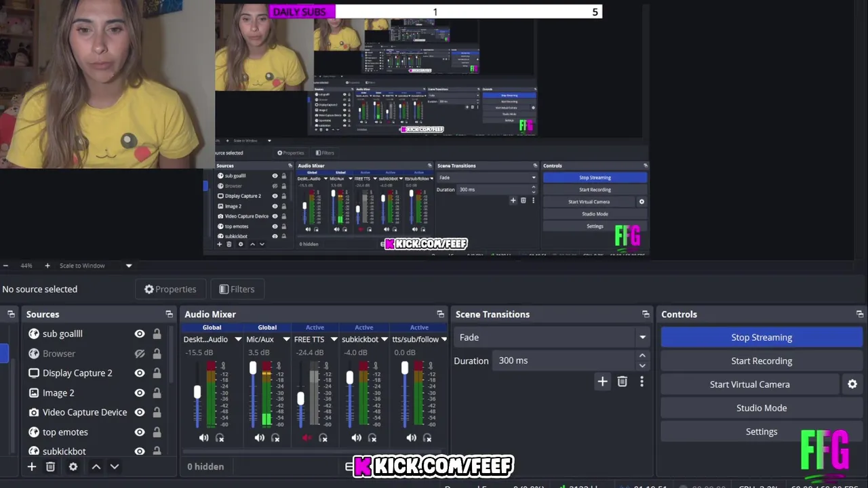Decrease transition duration with down stepper
The image size is (868, 488).
tap(642, 365)
